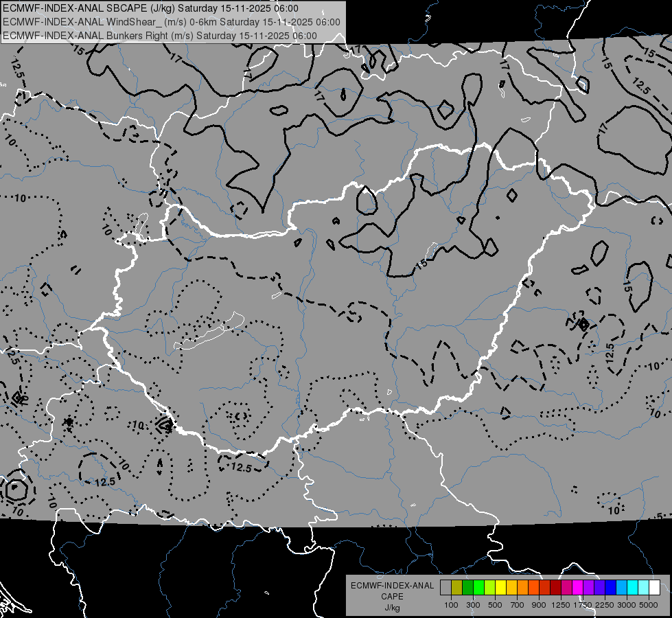Select the bright green legend swatch

coord(478,588)
